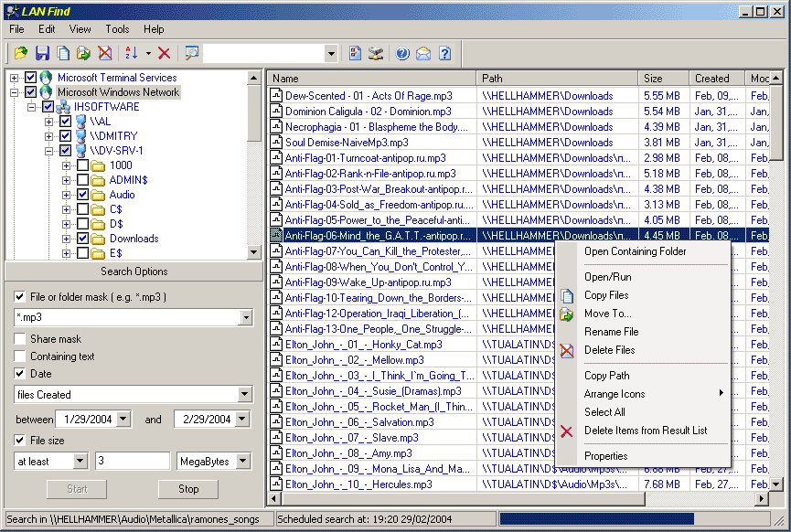Select Open Containing Folder from context menu
791x532 pixels.
coord(635,251)
